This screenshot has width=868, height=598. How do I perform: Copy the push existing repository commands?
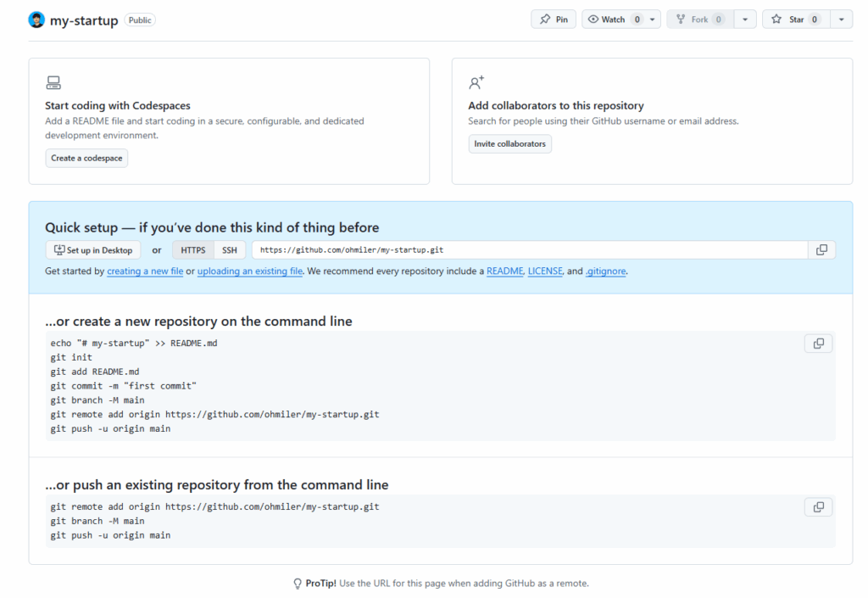pyautogui.click(x=818, y=507)
